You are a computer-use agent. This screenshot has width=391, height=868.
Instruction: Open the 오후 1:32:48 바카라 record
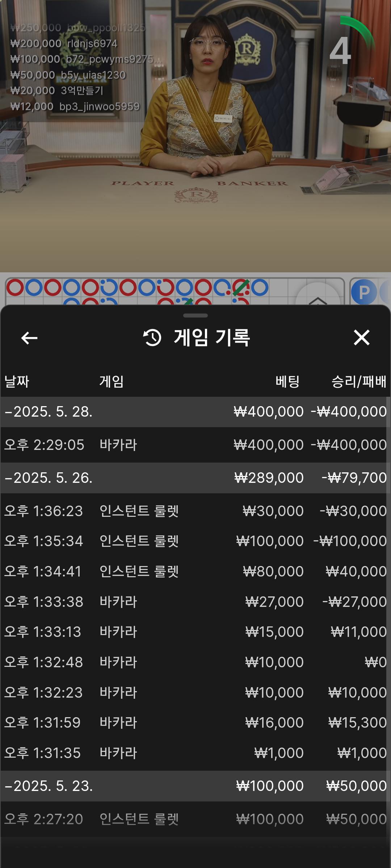coord(195,662)
